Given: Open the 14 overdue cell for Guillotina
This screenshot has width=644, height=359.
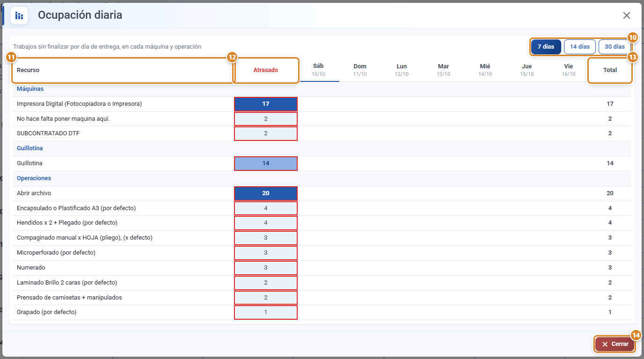Looking at the screenshot, I should click(x=266, y=163).
